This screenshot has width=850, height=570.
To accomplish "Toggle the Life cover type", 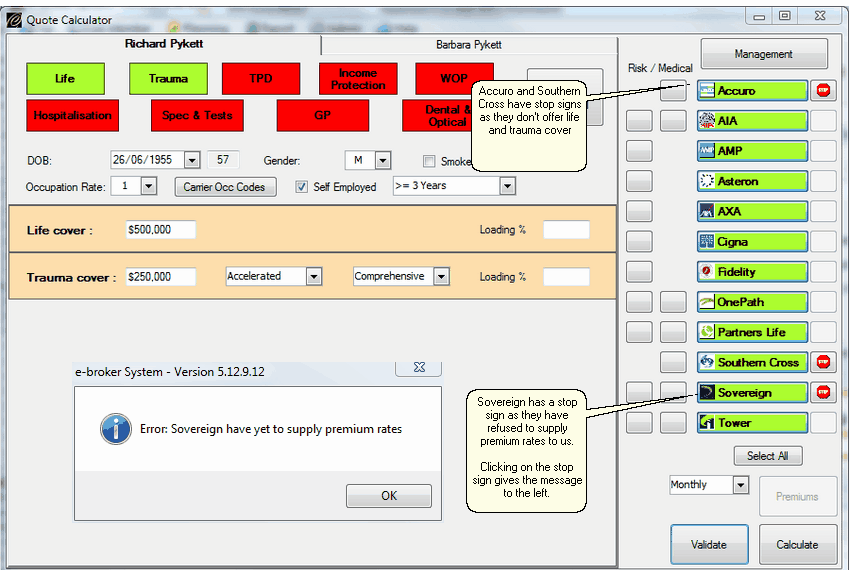I will [65, 79].
